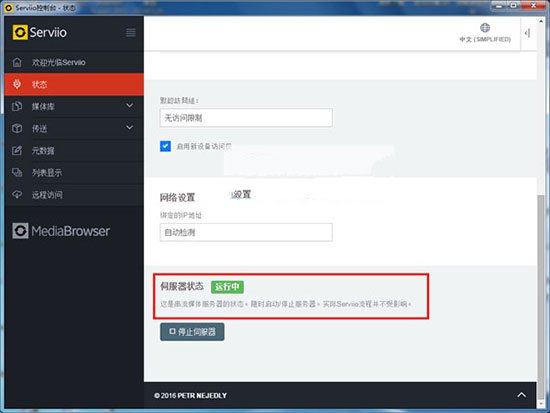Click the media library files icon
This screenshot has height=413, width=550.
tap(17, 106)
